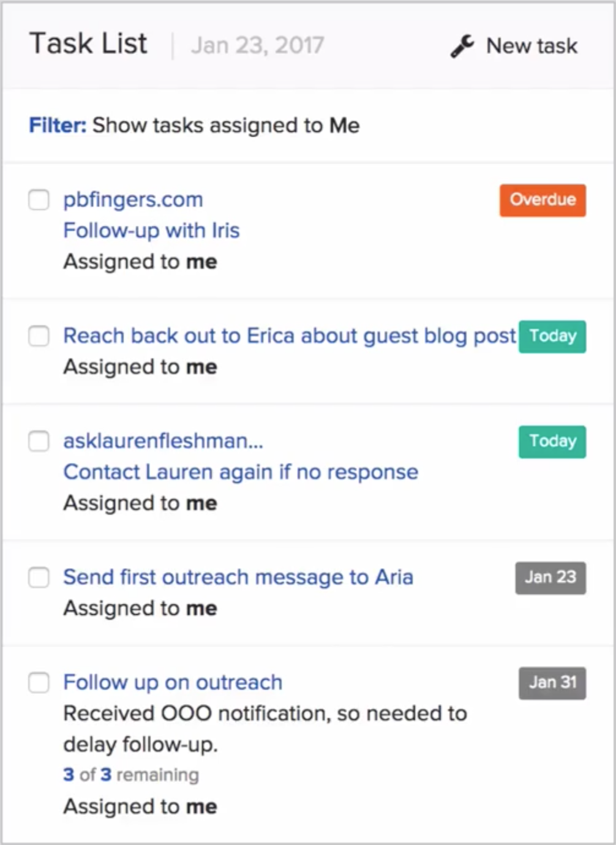Mark asklaurenfleshman task as complete
The height and width of the screenshot is (845, 616).
pos(39,441)
